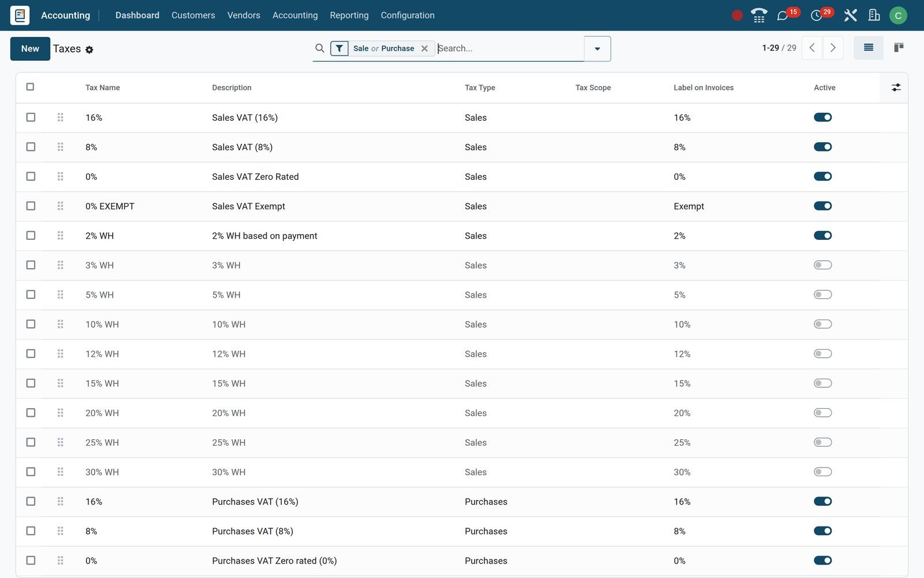
Task: Go to next page of records
Action: [833, 48]
